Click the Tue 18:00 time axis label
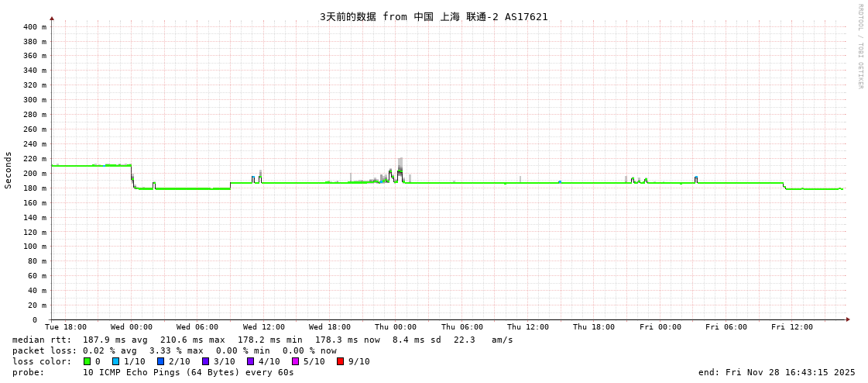The image size is (868, 383). [x=66, y=327]
